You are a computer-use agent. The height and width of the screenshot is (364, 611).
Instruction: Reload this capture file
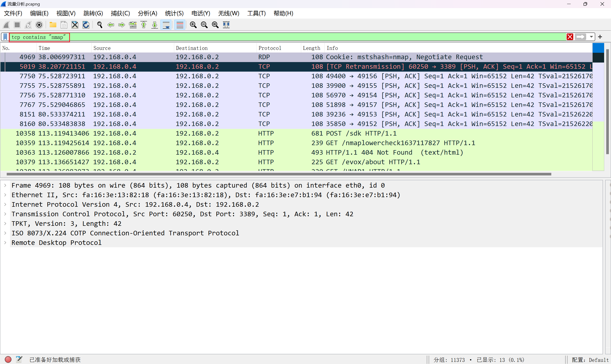click(86, 25)
